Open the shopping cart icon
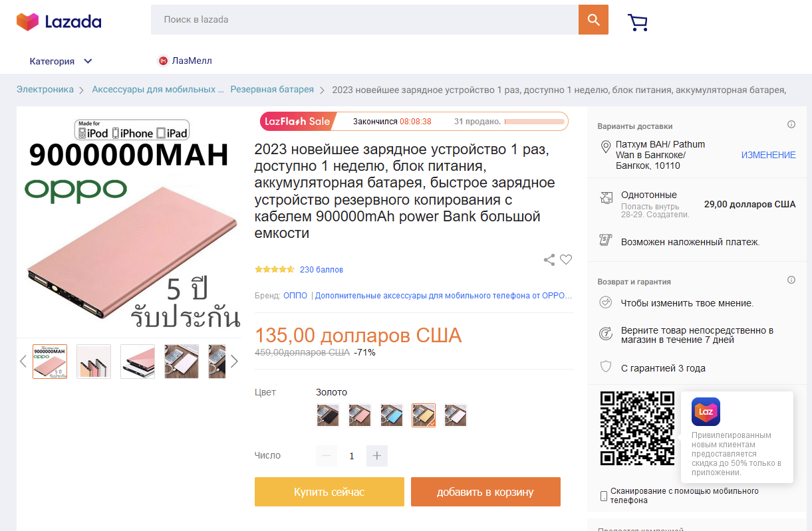Viewport: 812px width, 531px height. click(638, 23)
